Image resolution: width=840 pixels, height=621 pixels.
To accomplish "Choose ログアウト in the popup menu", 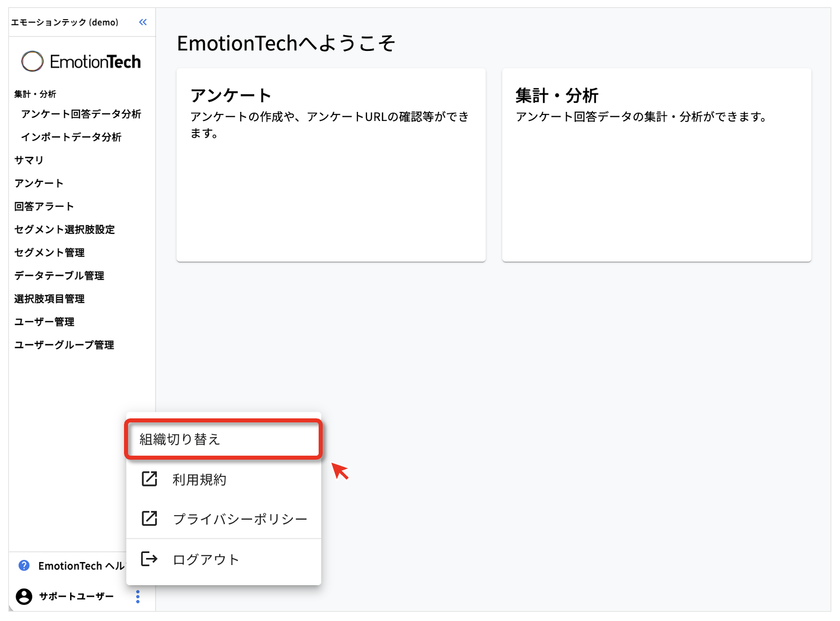I will [206, 560].
